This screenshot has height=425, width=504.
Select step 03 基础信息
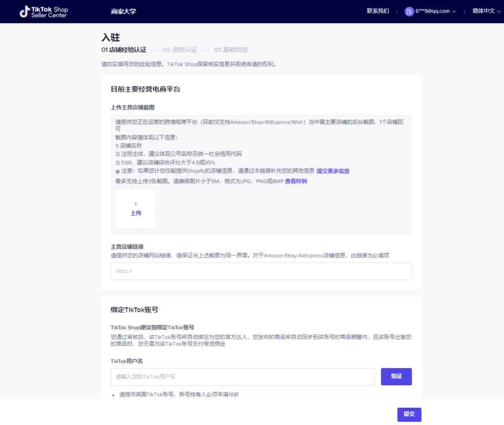click(231, 50)
